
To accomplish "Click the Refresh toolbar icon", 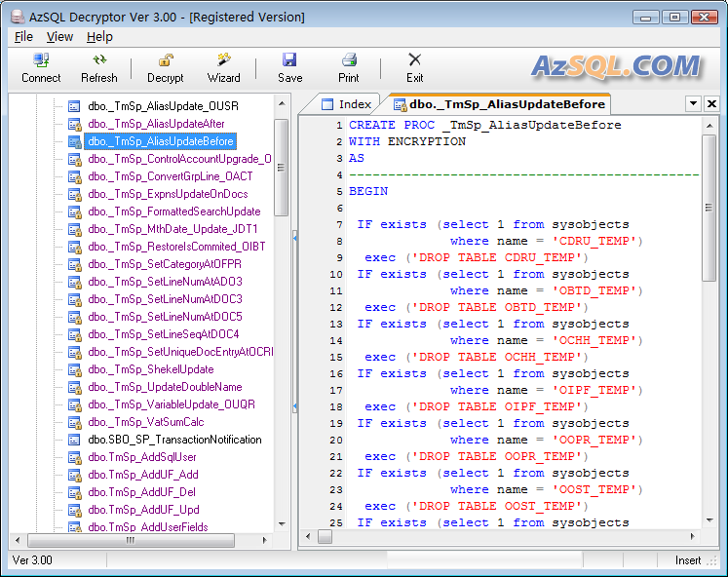I will (x=99, y=59).
